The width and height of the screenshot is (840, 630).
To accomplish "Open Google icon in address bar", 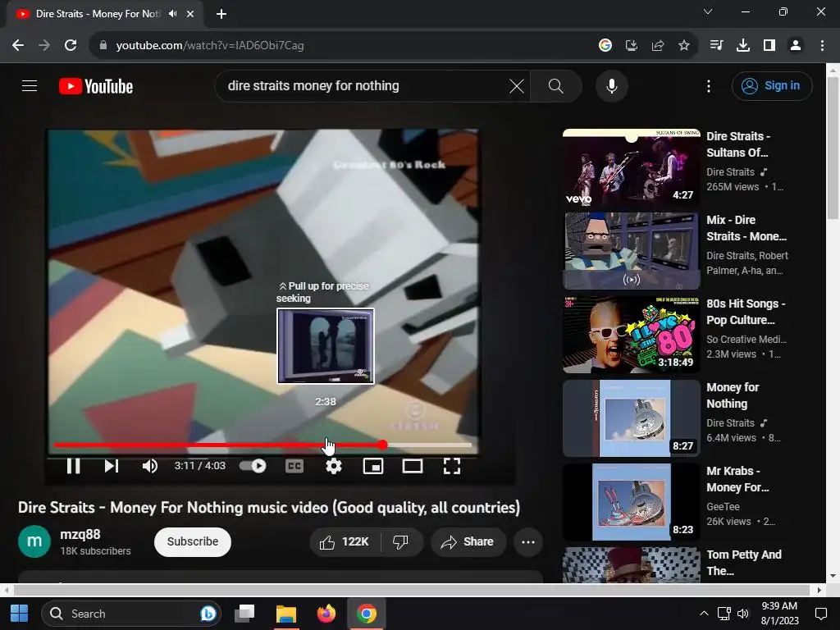I will tap(605, 46).
